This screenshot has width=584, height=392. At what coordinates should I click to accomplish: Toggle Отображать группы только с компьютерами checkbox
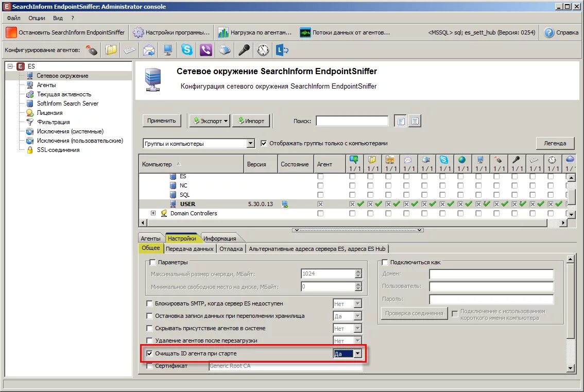(x=264, y=144)
